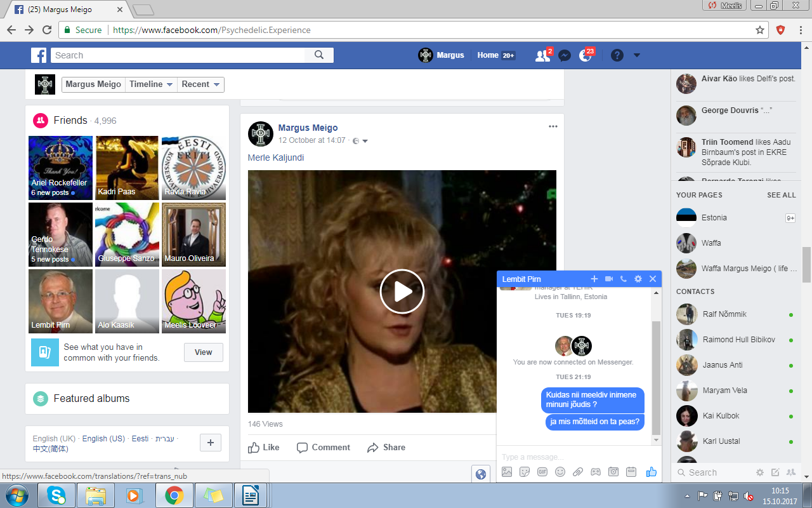Open the account dropdown arrow in top bar
The width and height of the screenshot is (812, 508).
pyautogui.click(x=636, y=55)
